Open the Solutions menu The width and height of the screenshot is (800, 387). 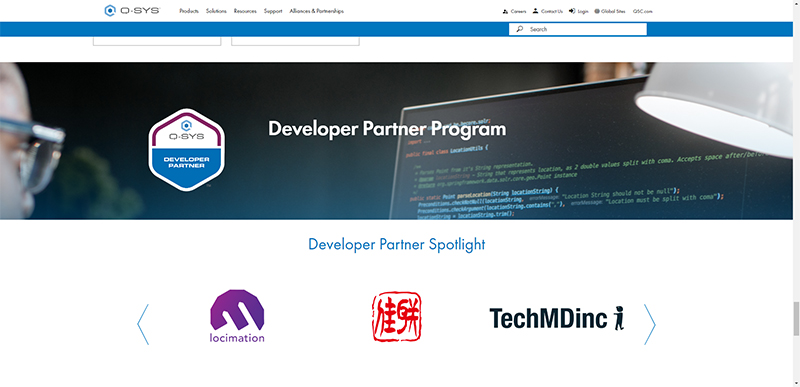(216, 11)
